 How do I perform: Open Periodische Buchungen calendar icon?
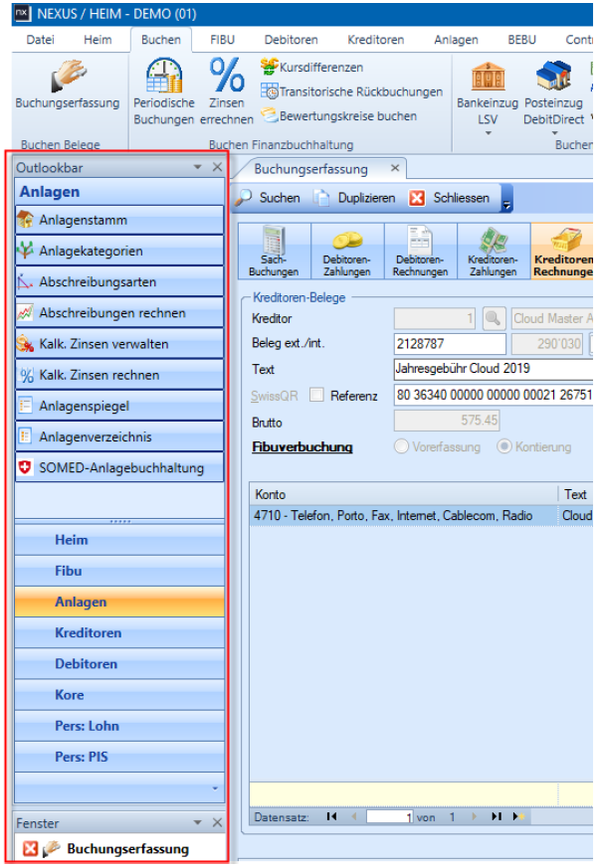point(164,76)
